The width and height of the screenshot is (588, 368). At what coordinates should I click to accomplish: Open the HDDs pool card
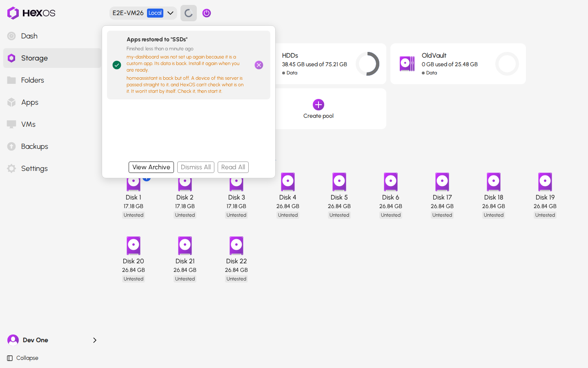click(x=330, y=64)
